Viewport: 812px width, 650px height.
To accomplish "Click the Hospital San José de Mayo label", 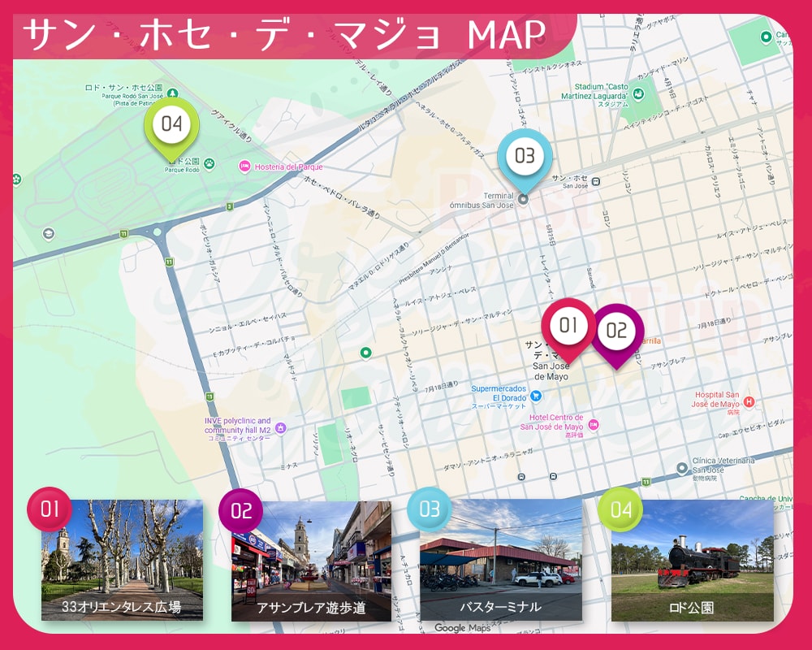I will click(x=716, y=402).
